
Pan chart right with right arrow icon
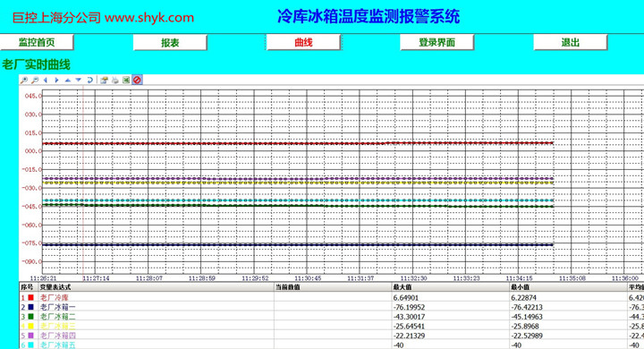click(56, 81)
